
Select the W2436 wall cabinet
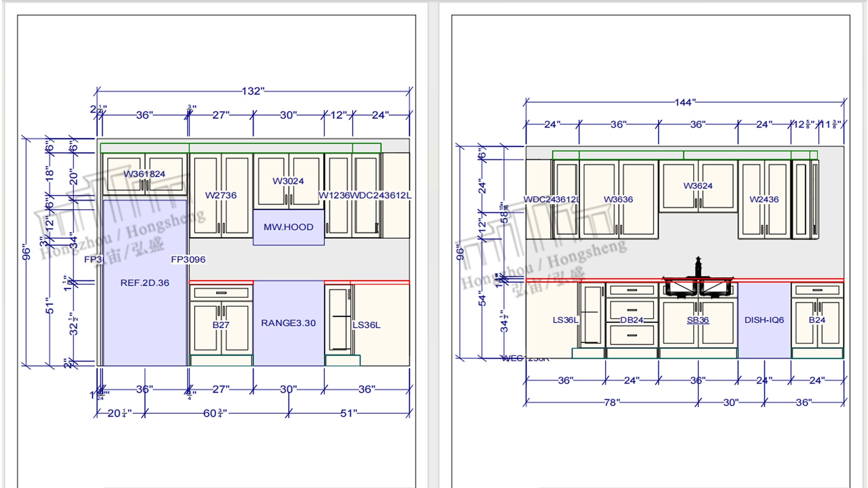(764, 199)
